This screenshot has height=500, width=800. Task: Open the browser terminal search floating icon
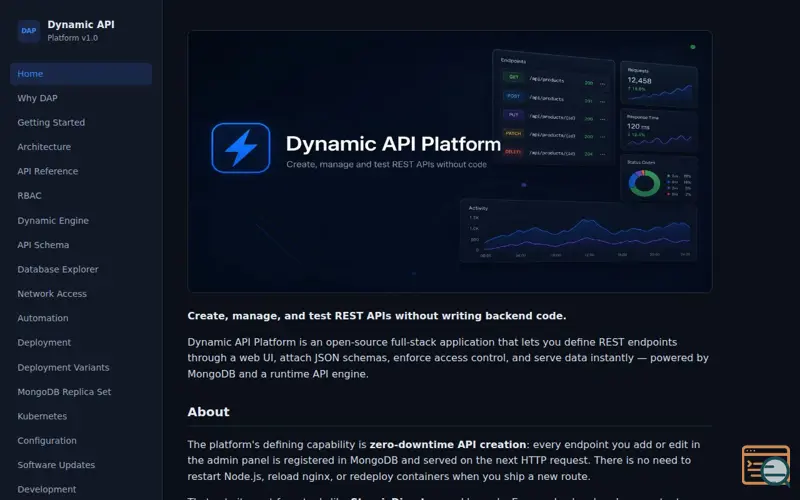[766, 465]
